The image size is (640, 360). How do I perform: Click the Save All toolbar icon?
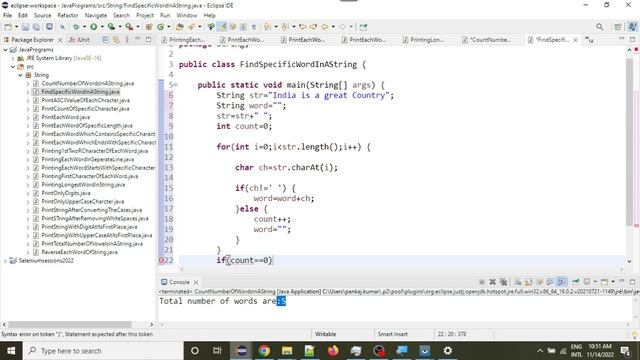[36, 27]
